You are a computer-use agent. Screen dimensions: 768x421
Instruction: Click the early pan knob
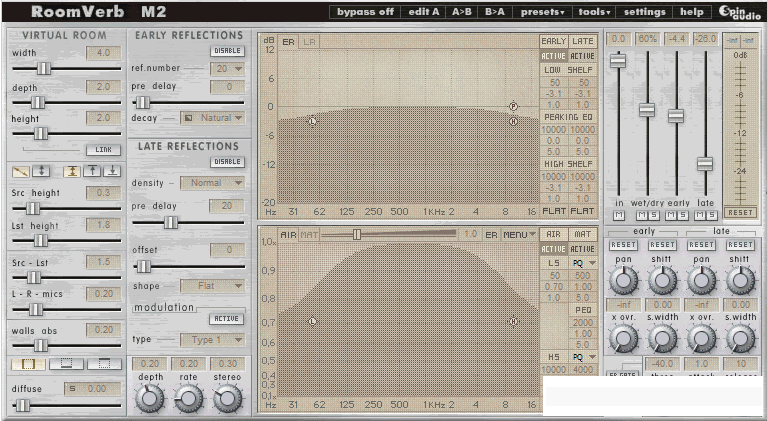tap(623, 281)
